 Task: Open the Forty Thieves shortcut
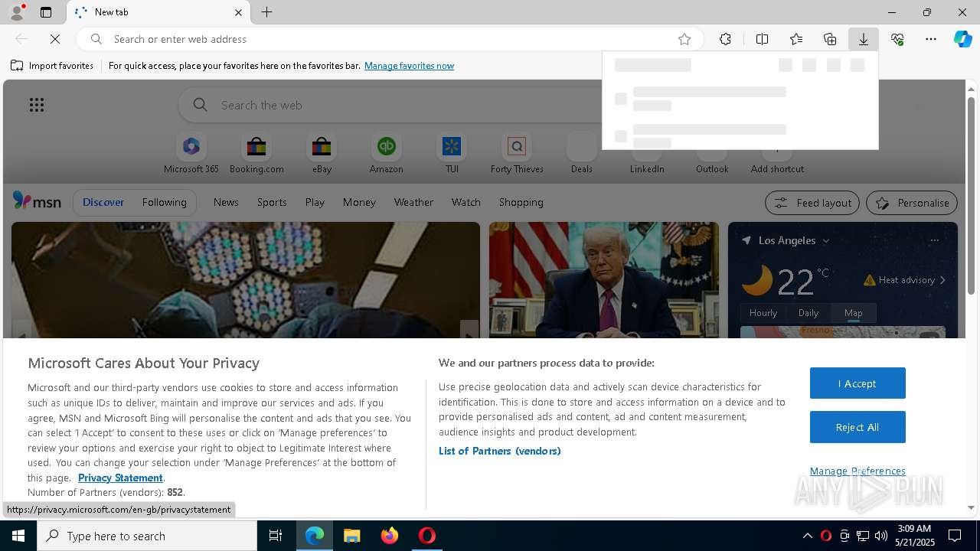tap(517, 154)
